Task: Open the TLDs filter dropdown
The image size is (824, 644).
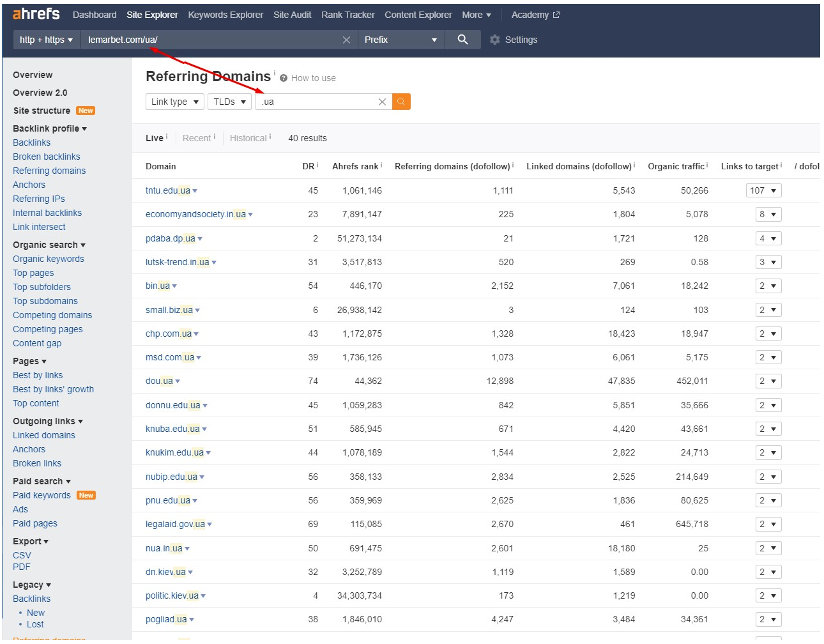Action: pyautogui.click(x=229, y=101)
